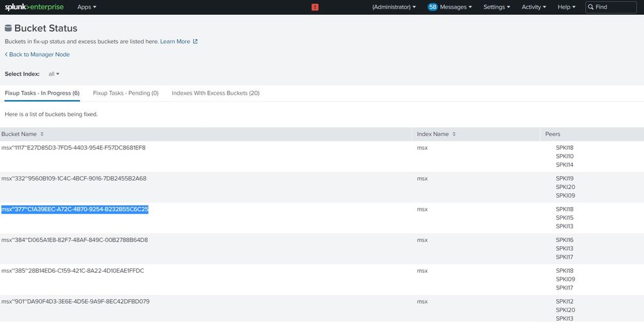The height and width of the screenshot is (327, 644).
Task: Switch to Indexes With Excess Buckets tab
Action: point(216,93)
